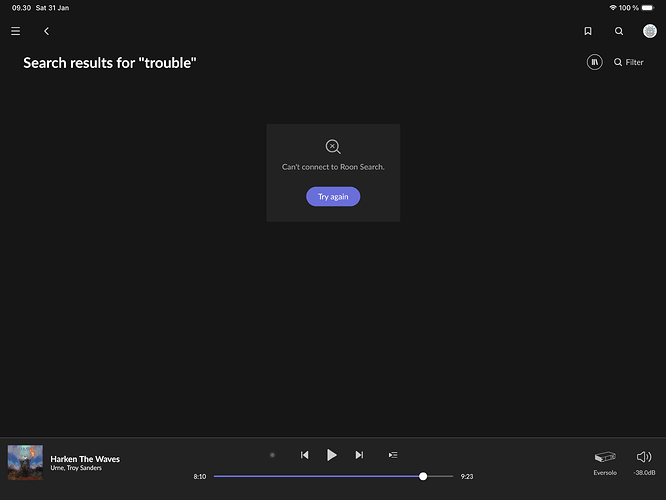Open the Harken The Waves track title

coord(85,459)
